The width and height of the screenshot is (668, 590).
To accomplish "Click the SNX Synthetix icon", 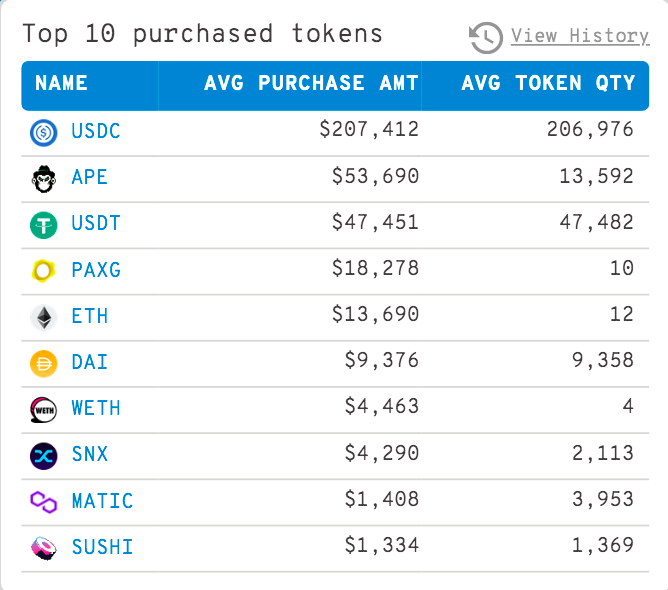I will 44,455.
